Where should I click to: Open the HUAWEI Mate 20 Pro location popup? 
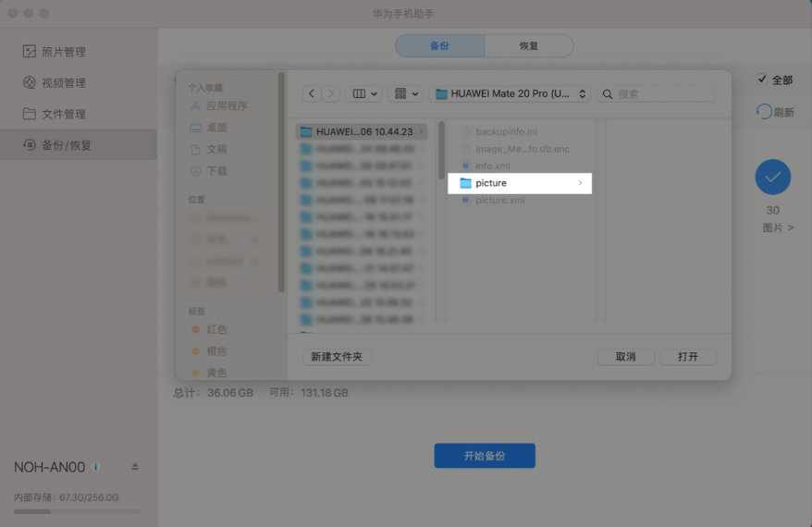510,93
